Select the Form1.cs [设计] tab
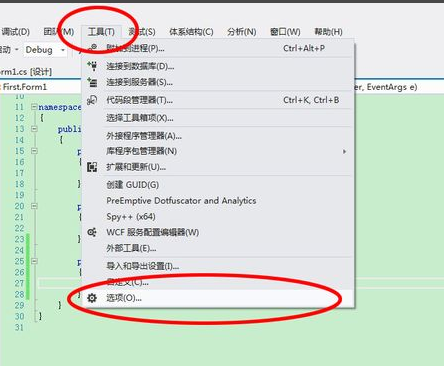Viewport: 444px width, 366px height. point(26,72)
